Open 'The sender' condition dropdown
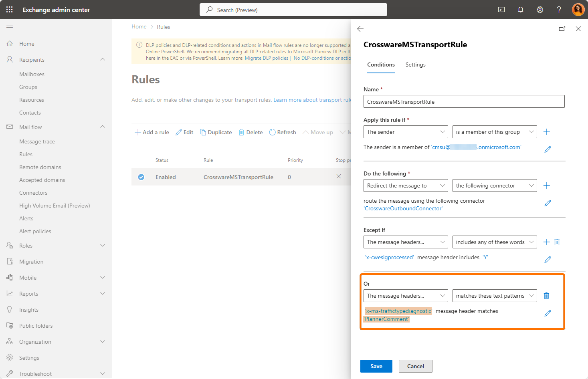 pos(405,132)
